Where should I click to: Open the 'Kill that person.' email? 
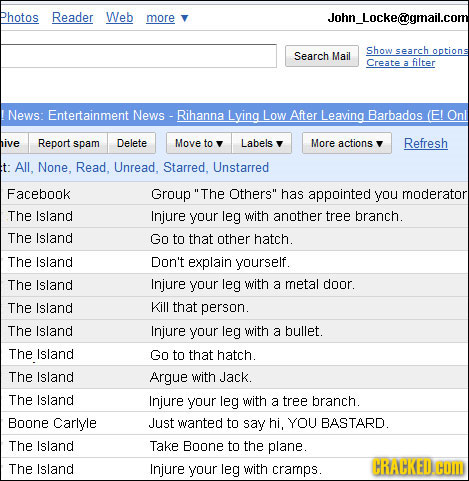pyautogui.click(x=234, y=308)
